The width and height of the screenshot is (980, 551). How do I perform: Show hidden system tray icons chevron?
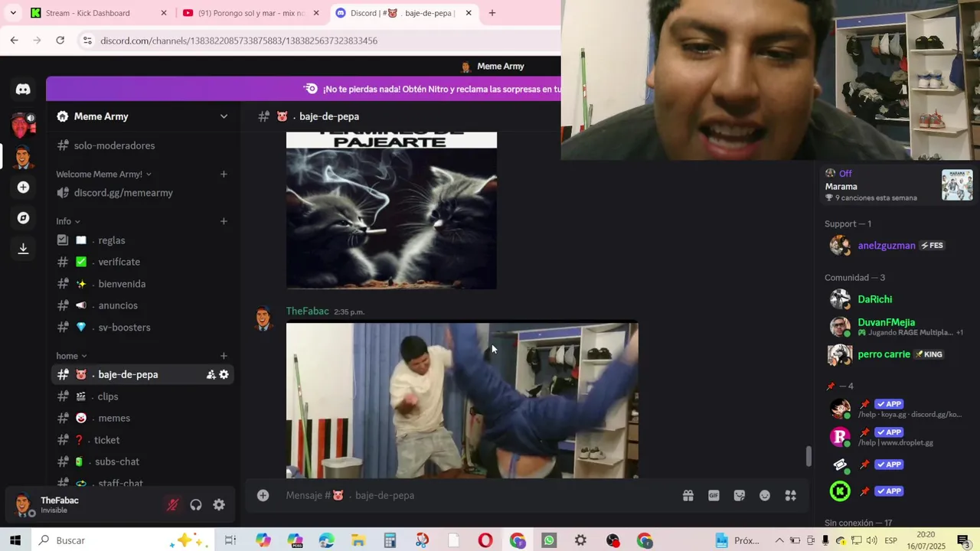coord(779,541)
